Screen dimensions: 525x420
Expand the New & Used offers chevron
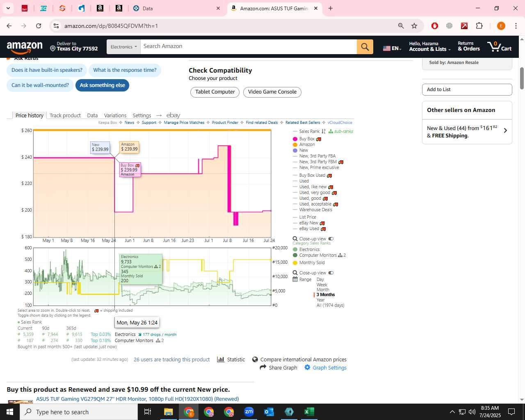click(x=505, y=130)
